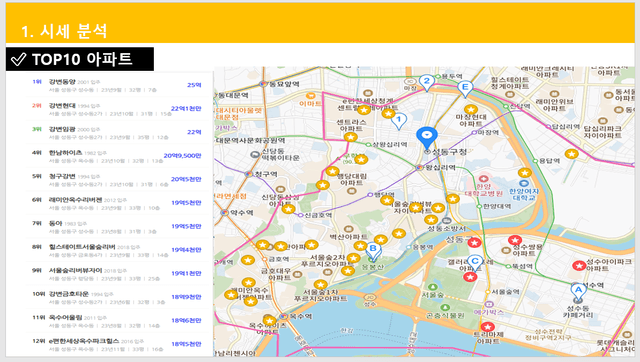Screen dimensions: 640x362
Task: Open the 1위 강변동양 apartment entry
Action: (x=117, y=85)
